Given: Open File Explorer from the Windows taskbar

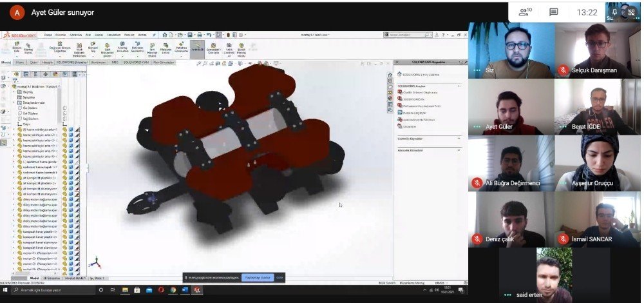Looking at the screenshot, I should point(125,290).
